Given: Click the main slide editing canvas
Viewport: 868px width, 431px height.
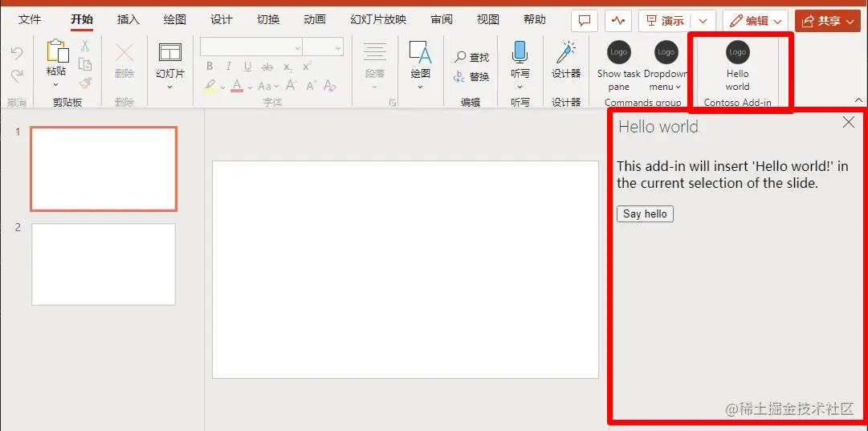Looking at the screenshot, I should click(405, 270).
